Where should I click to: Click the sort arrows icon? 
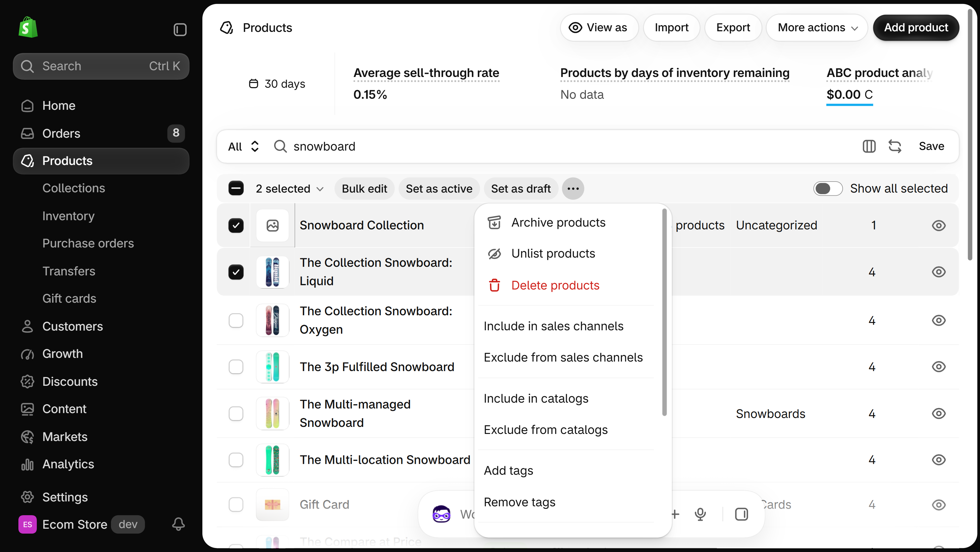(x=895, y=146)
